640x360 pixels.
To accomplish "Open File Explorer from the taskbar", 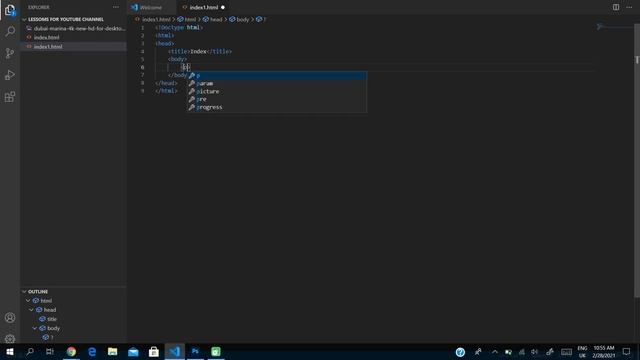I will tap(113, 351).
